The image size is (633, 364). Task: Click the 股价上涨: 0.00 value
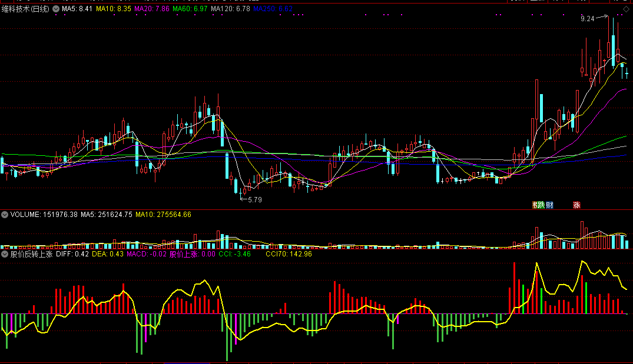pyautogui.click(x=193, y=254)
